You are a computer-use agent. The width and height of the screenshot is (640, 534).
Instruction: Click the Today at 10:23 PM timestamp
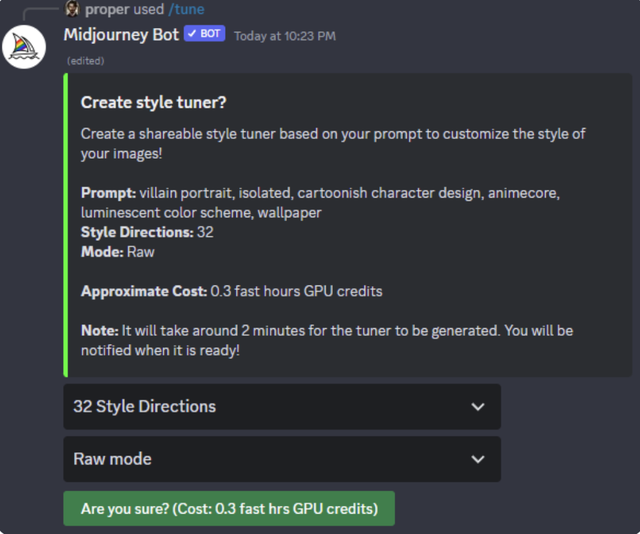[284, 36]
